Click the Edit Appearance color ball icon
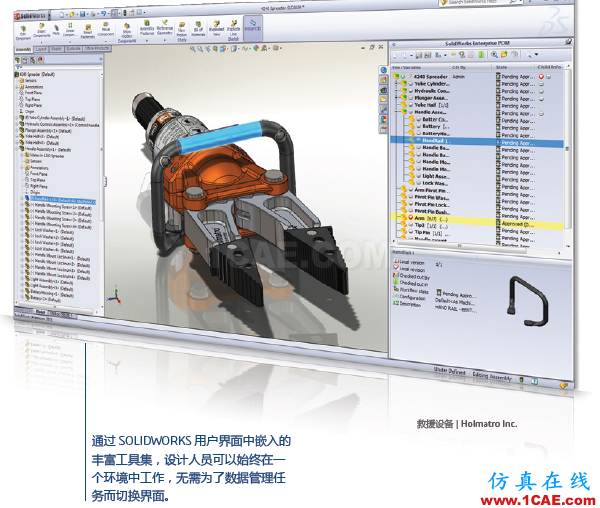 tap(256, 48)
